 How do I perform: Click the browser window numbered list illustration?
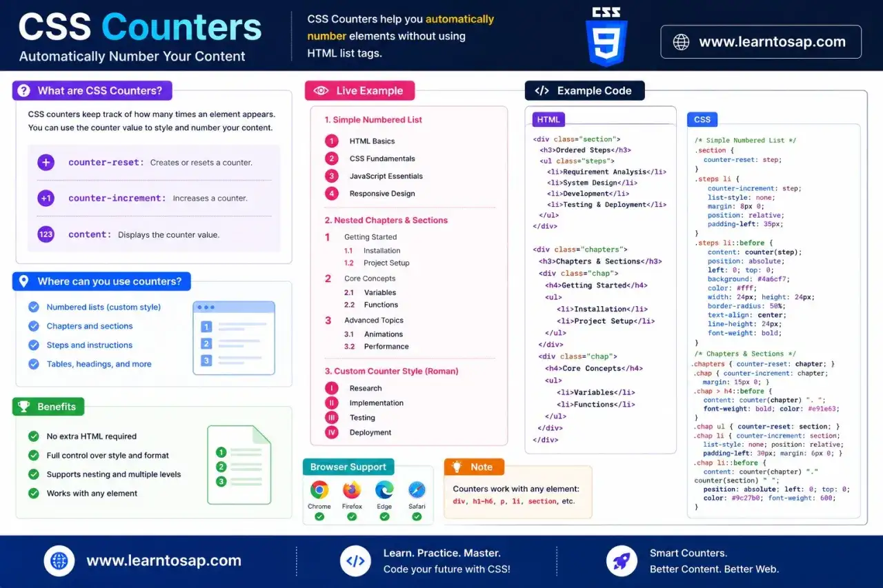[x=234, y=338]
